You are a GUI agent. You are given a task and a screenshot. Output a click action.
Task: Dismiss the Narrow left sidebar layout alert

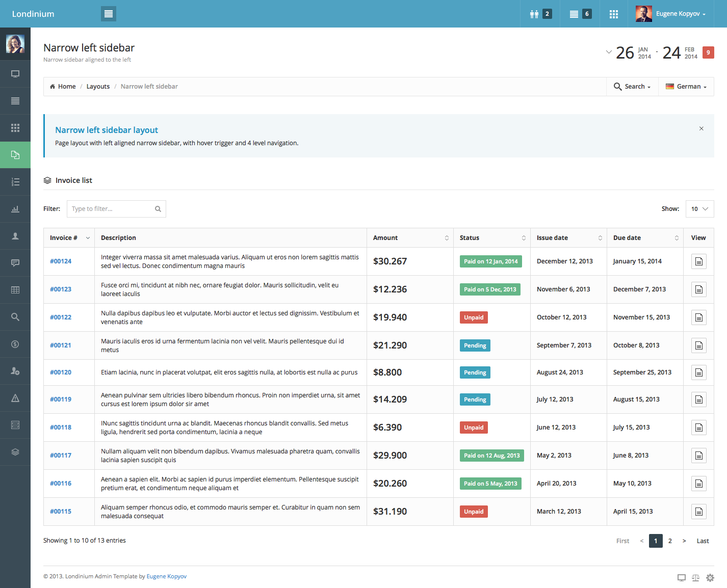(702, 128)
